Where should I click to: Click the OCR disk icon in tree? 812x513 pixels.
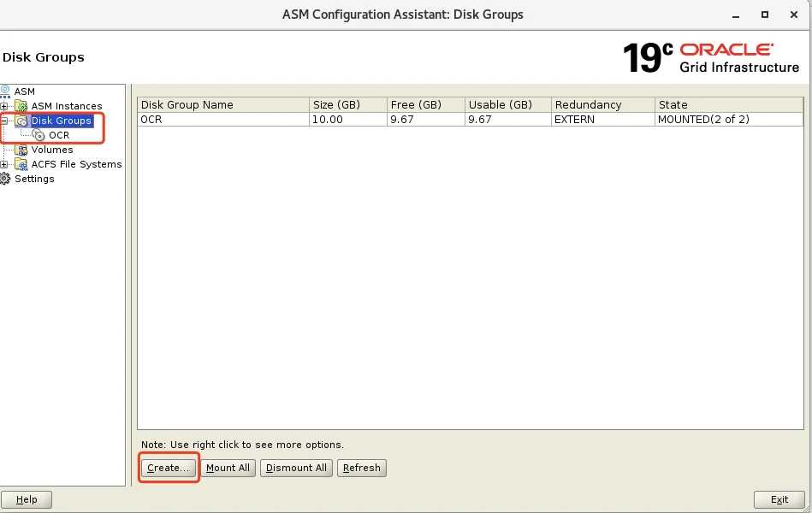click(39, 135)
